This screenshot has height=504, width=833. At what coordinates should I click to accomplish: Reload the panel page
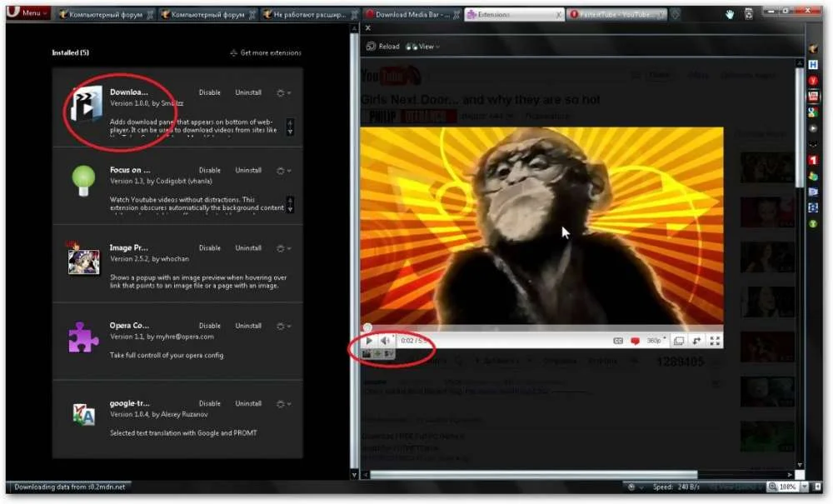tap(382, 47)
